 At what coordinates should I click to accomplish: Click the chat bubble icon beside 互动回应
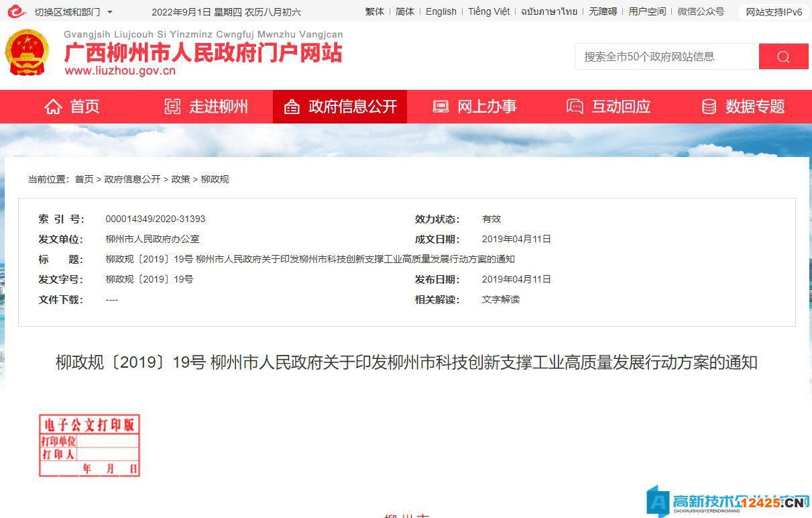pyautogui.click(x=575, y=107)
